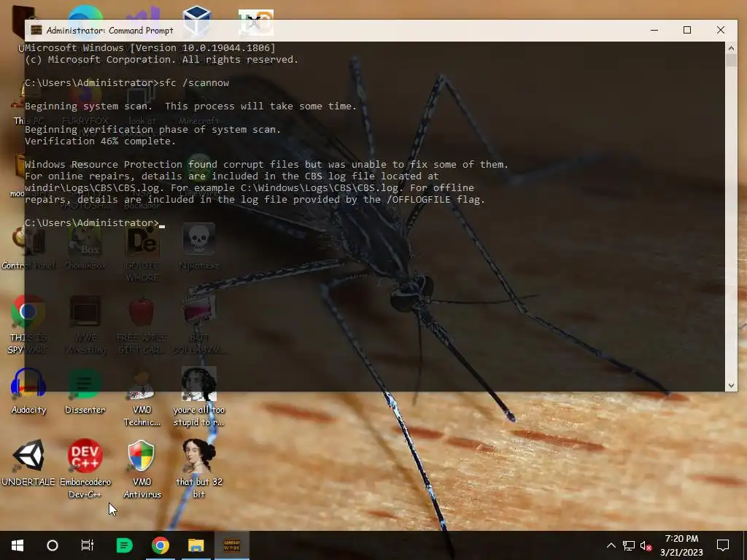Open the network status tray icon
This screenshot has height=560, width=747.
(628, 545)
